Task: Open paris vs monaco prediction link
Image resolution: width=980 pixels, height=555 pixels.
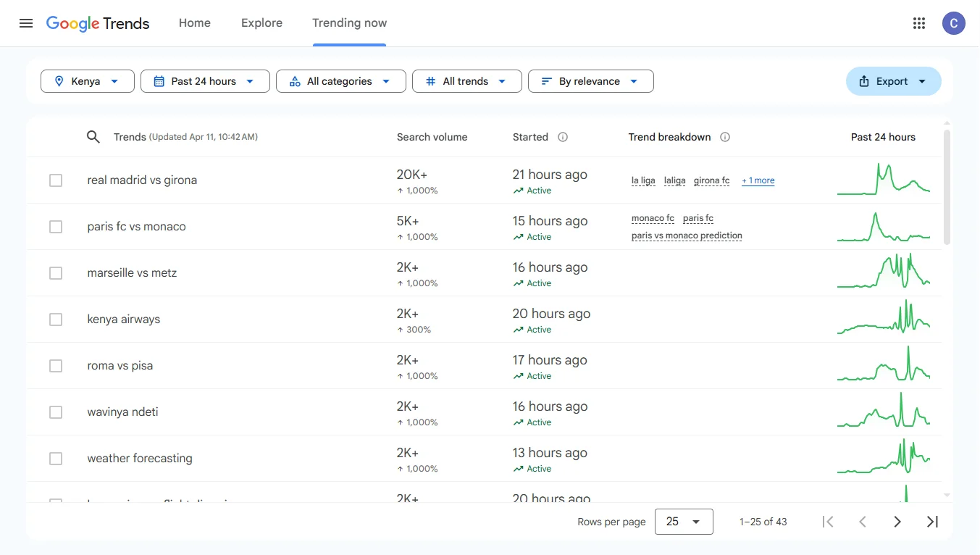Action: [687, 235]
